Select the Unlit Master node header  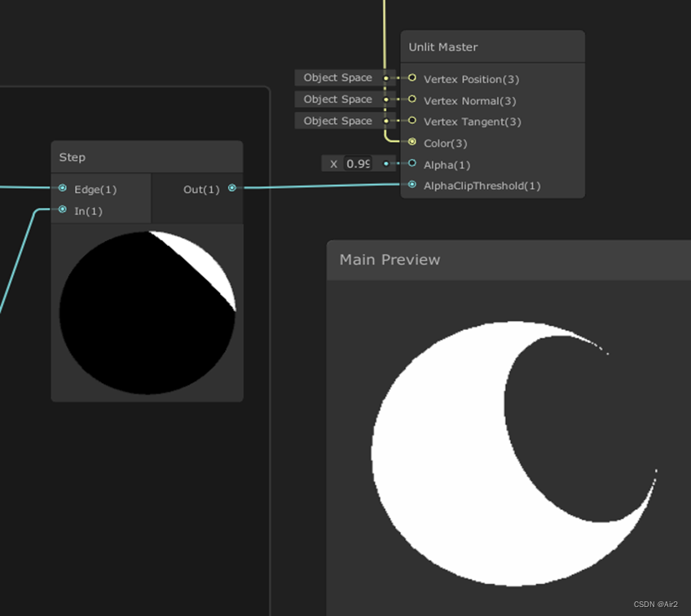tap(493, 46)
